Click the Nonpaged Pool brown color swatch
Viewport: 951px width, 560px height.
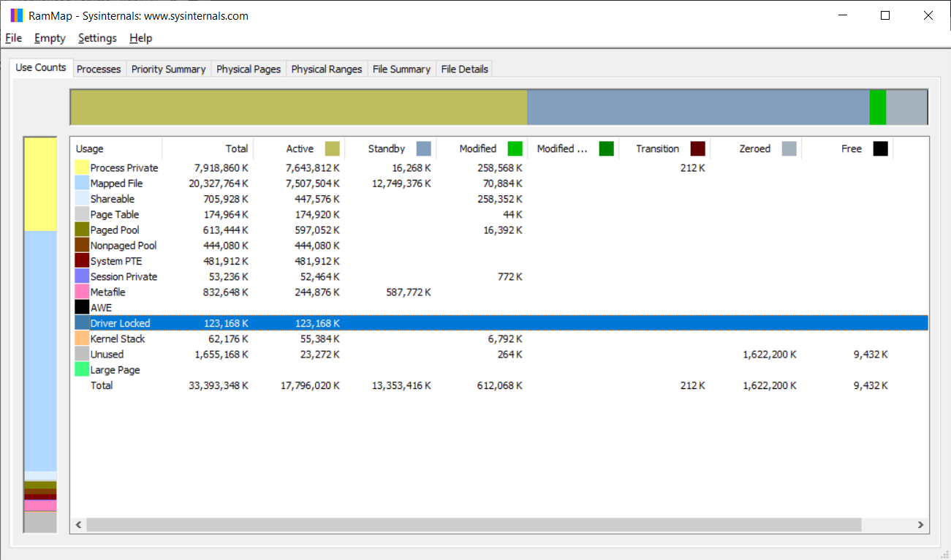click(x=82, y=246)
